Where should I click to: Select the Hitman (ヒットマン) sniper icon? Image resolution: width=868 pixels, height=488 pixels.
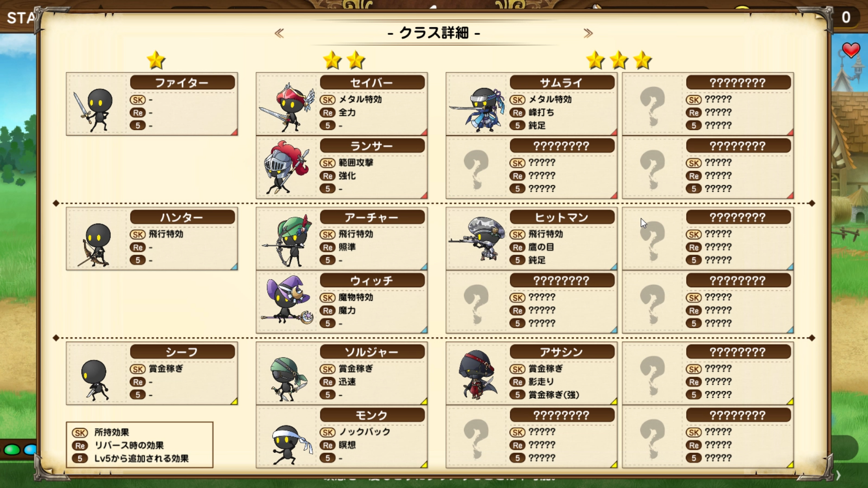477,239
